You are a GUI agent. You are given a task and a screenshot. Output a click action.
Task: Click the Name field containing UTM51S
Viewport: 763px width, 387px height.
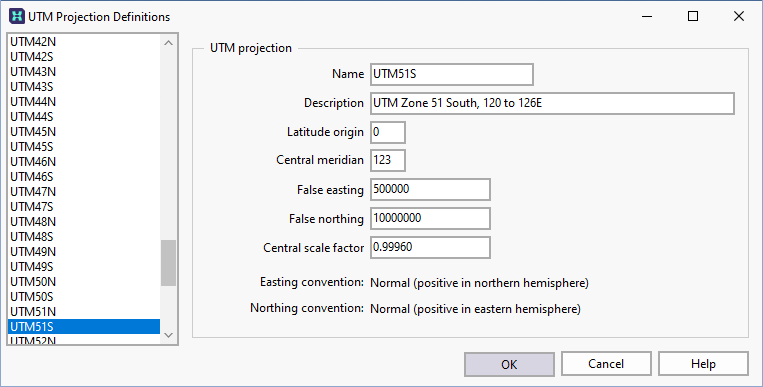click(x=452, y=74)
